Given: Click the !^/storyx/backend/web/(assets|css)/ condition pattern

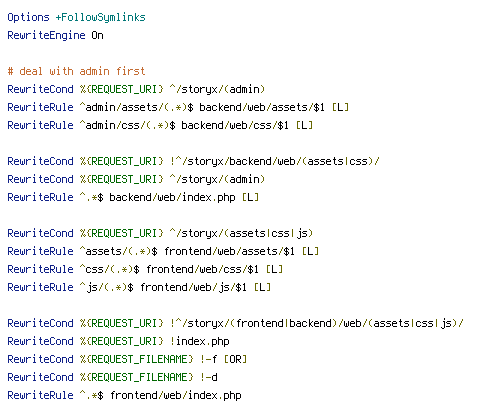Looking at the screenshot, I should [275, 161].
